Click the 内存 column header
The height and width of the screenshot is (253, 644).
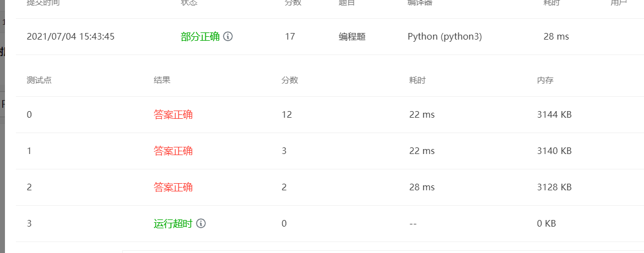click(x=545, y=80)
